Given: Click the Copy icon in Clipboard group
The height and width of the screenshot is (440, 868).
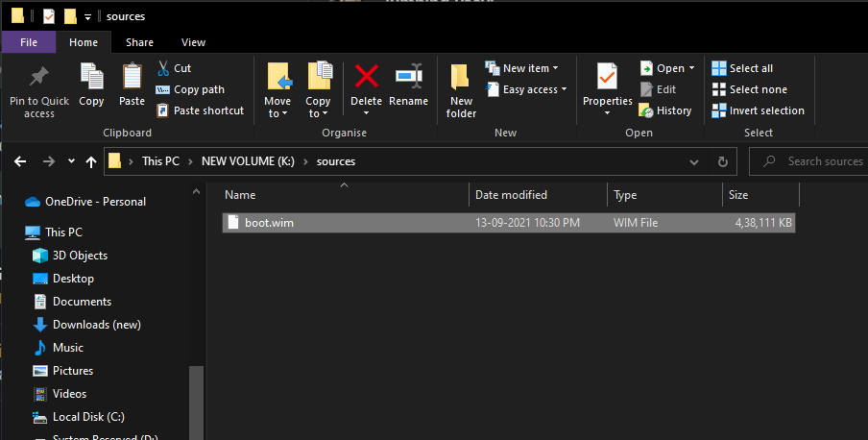Looking at the screenshot, I should (x=92, y=77).
